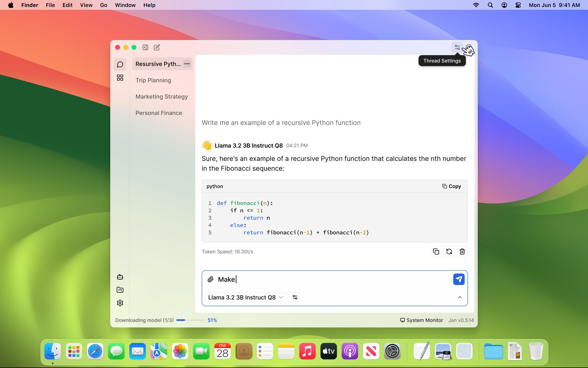
Task: Click the user prompt about recursive Python function
Action: click(281, 123)
